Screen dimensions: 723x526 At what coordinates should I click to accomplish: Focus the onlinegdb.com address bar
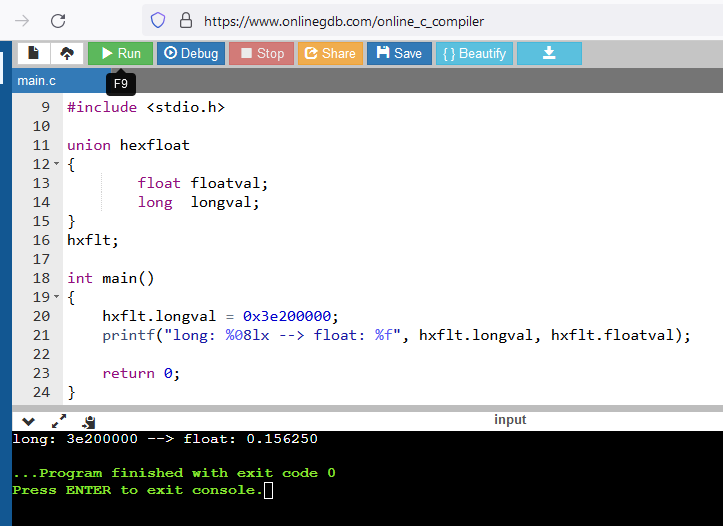(344, 21)
